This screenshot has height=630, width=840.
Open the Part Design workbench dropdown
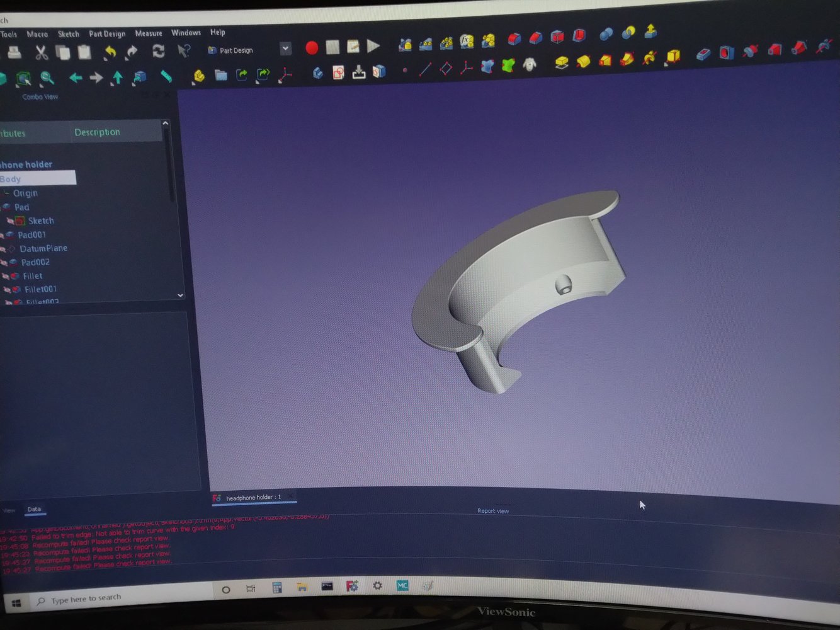pyautogui.click(x=285, y=49)
